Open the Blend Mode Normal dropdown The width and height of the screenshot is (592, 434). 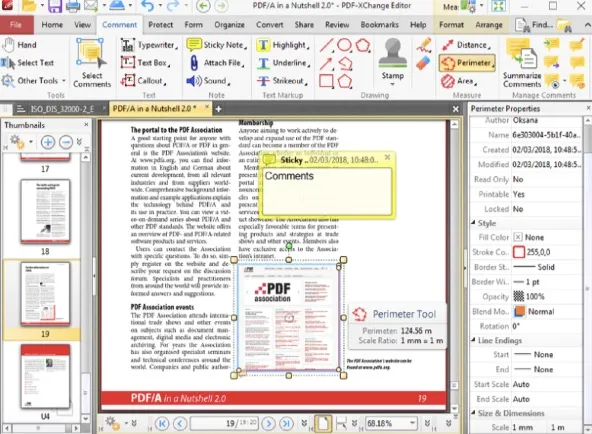546,311
